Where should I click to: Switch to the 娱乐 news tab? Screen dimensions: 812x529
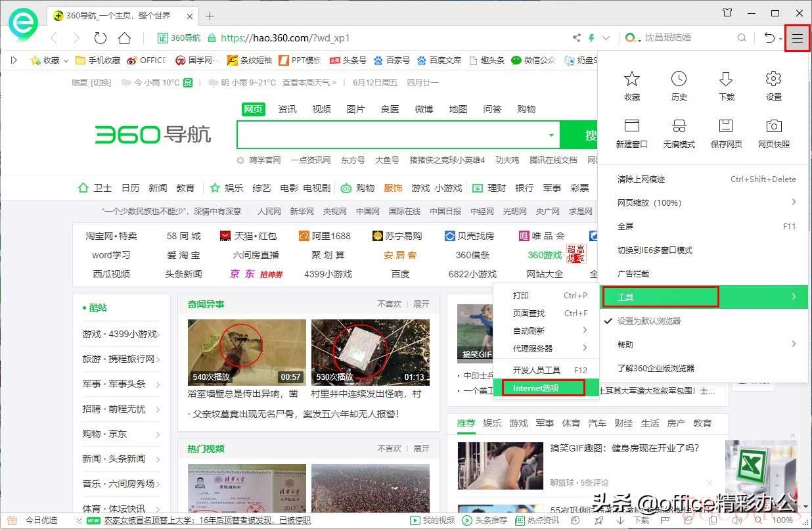coord(492,423)
